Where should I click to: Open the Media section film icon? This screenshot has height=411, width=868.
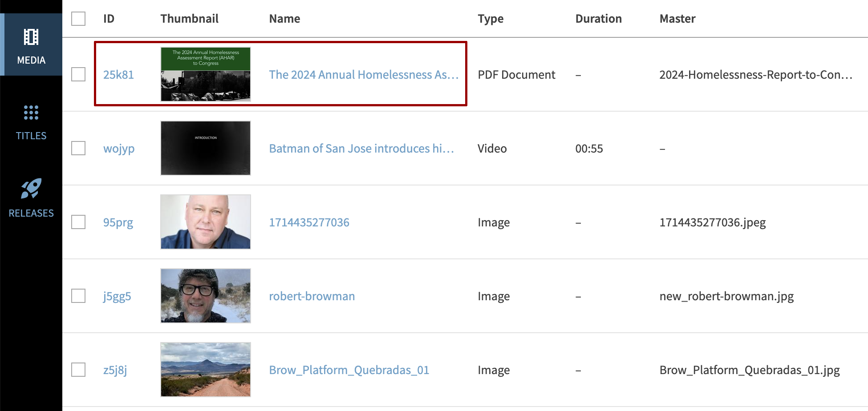pyautogui.click(x=31, y=37)
